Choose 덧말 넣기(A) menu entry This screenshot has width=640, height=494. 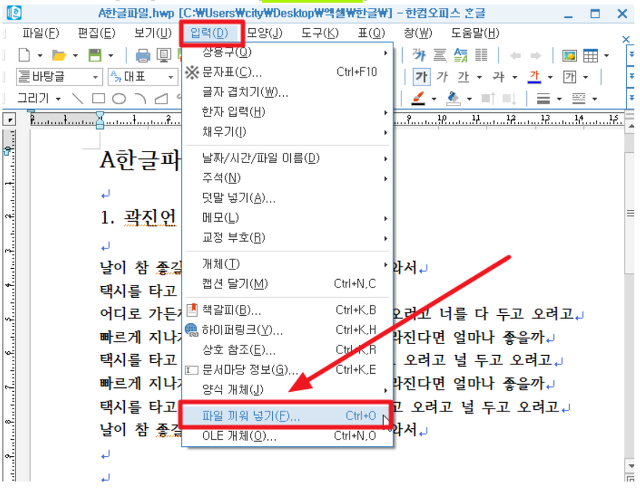pyautogui.click(x=286, y=198)
